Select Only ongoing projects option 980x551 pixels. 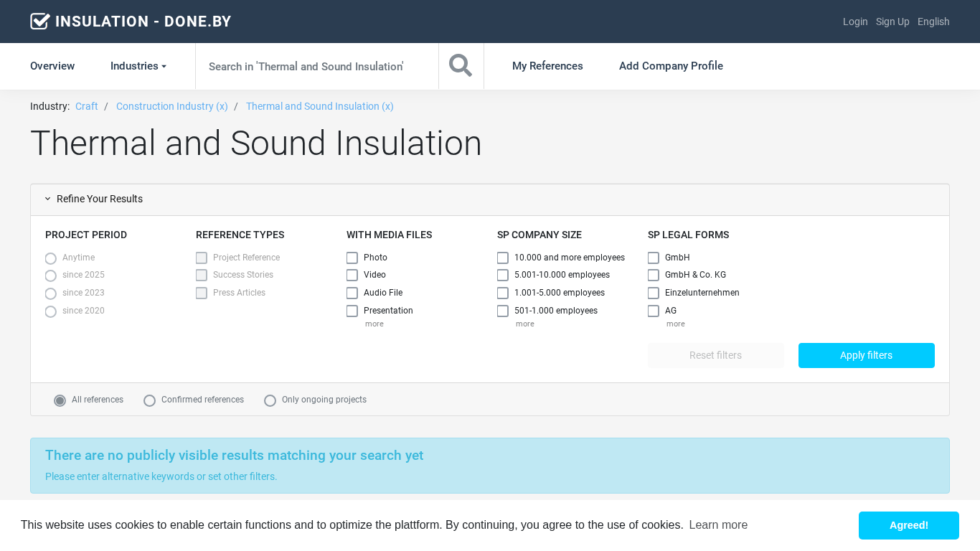pos(270,400)
